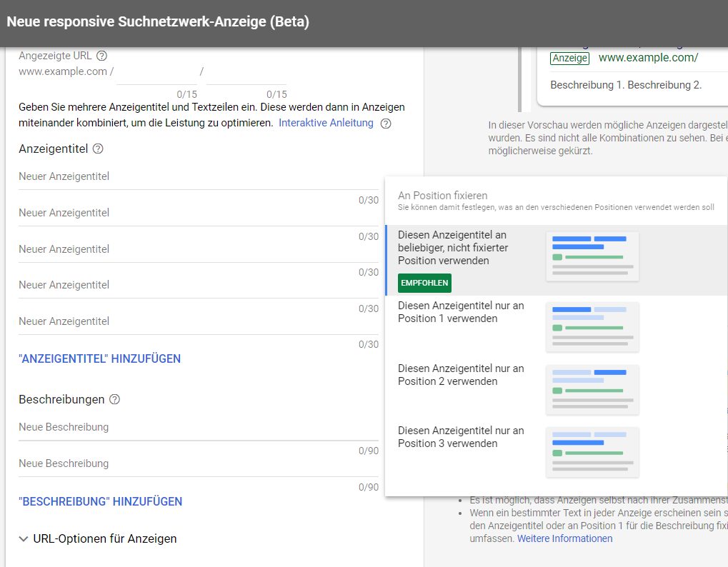
Task: Click Position 1 ad preview thumbnail
Action: point(592,326)
